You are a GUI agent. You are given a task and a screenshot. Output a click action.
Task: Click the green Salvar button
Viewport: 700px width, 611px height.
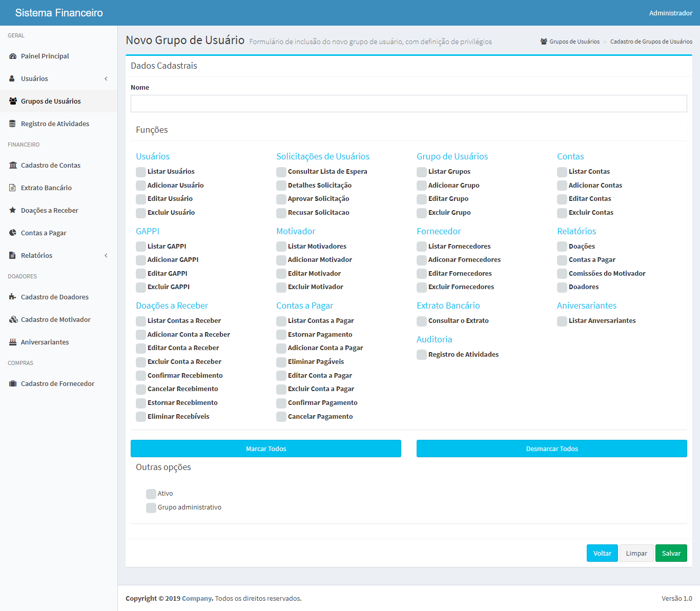tap(671, 553)
